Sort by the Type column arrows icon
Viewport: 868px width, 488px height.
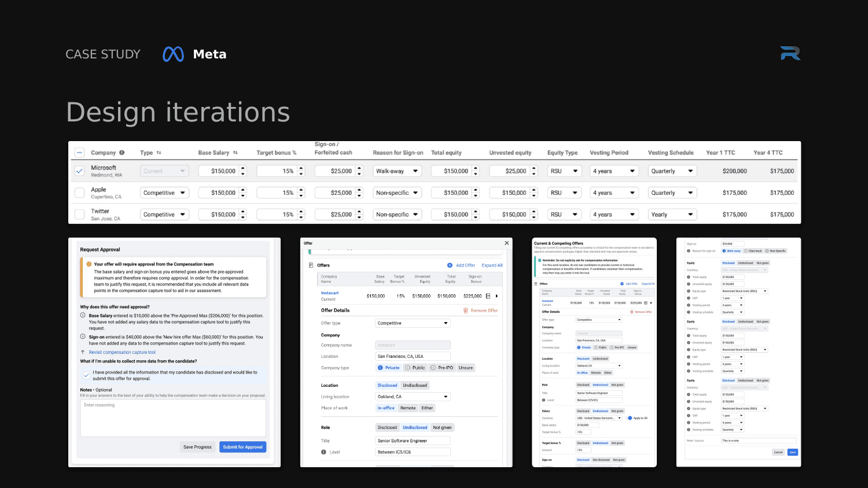click(159, 153)
